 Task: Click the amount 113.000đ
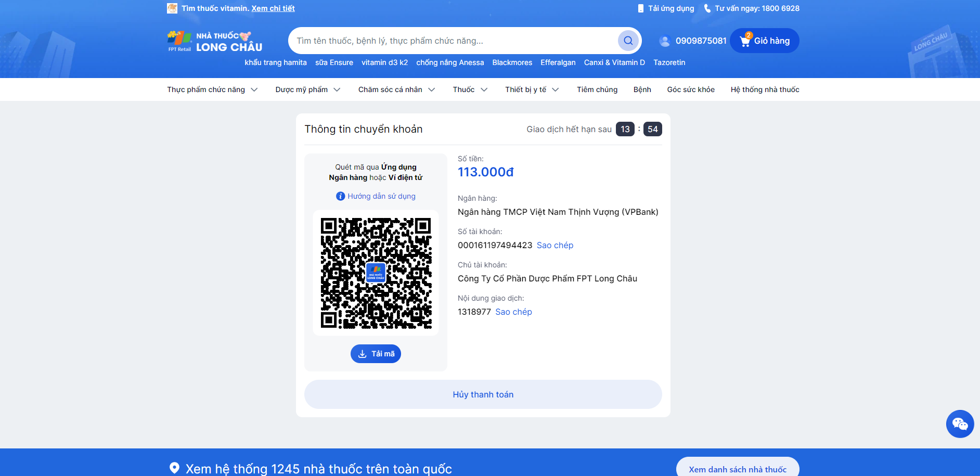pyautogui.click(x=486, y=172)
